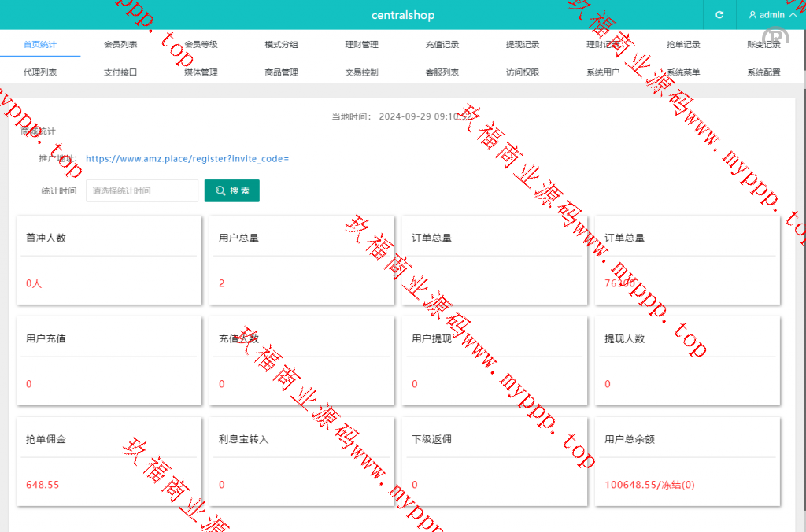
Task: Open the 商品管理 menu item
Action: pyautogui.click(x=281, y=72)
